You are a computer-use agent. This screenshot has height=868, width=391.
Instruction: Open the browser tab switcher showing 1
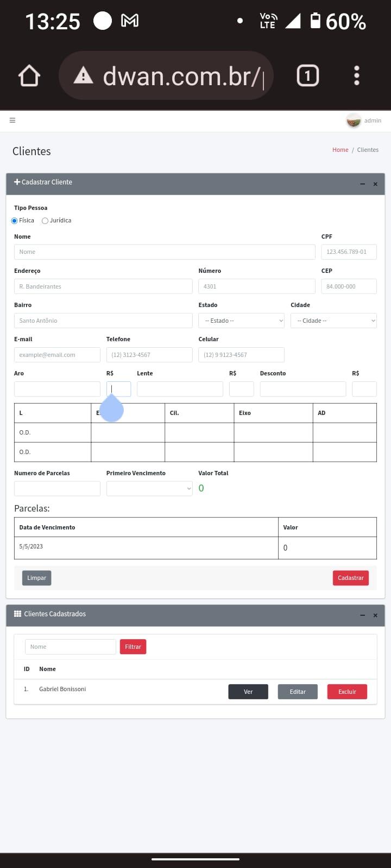tap(308, 75)
